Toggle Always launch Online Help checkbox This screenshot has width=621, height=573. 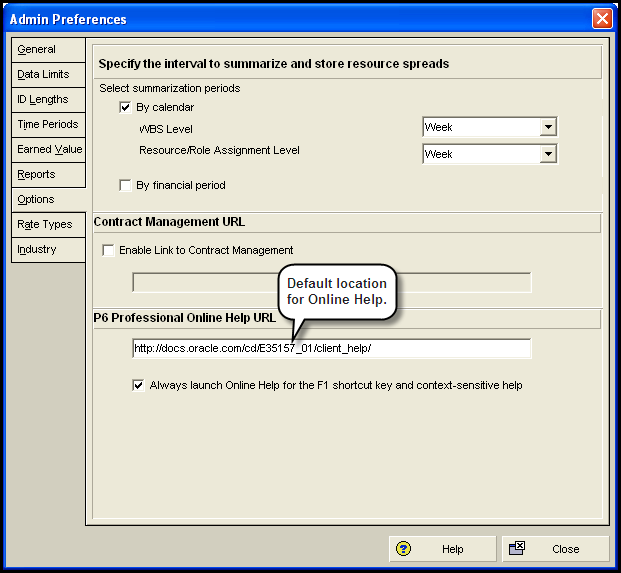click(x=138, y=385)
